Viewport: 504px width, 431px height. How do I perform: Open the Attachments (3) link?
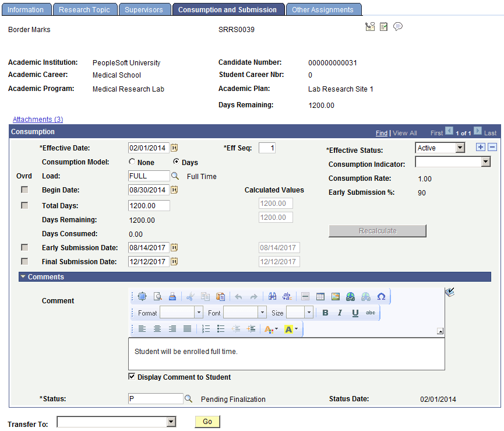click(38, 120)
